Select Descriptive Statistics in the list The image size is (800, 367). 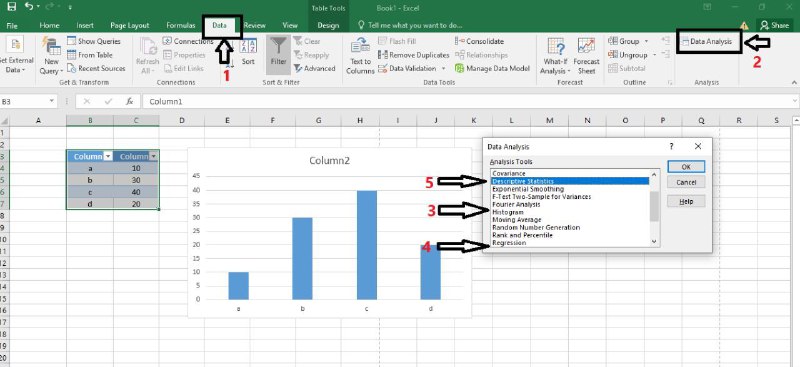coord(570,181)
